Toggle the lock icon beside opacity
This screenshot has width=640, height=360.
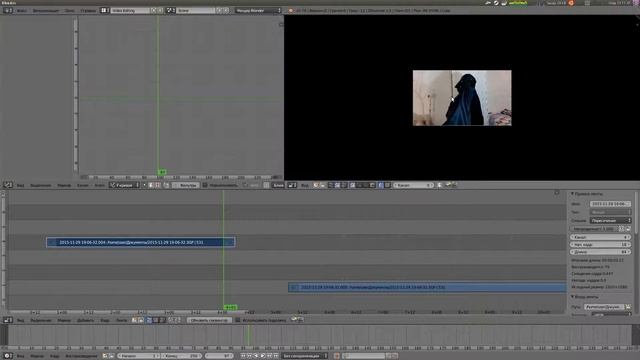pos(628,229)
